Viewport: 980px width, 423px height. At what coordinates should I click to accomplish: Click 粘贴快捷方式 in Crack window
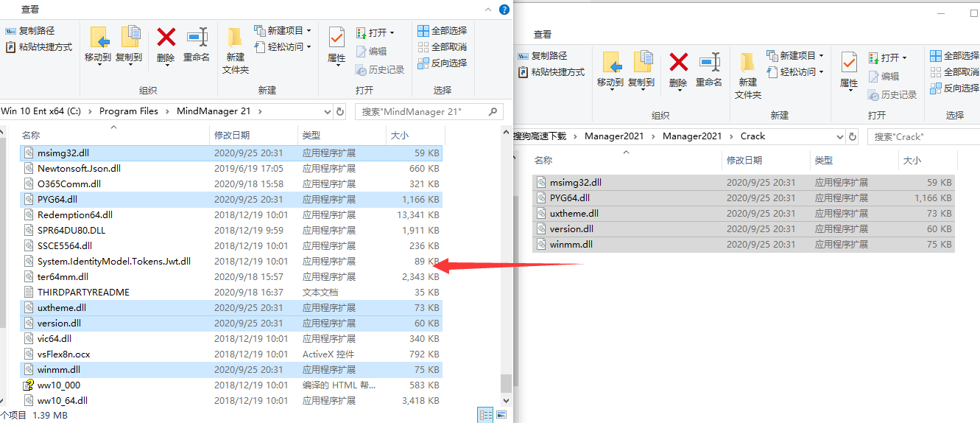(551, 72)
